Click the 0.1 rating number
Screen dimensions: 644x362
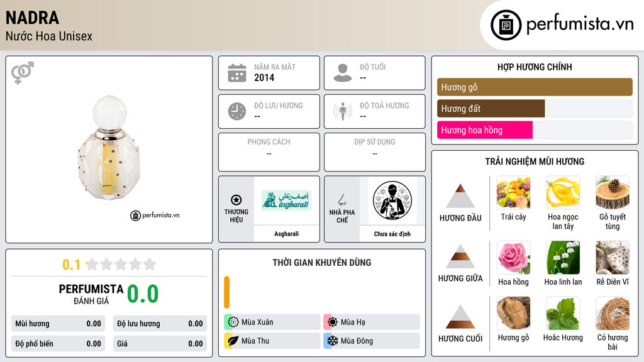pos(71,265)
